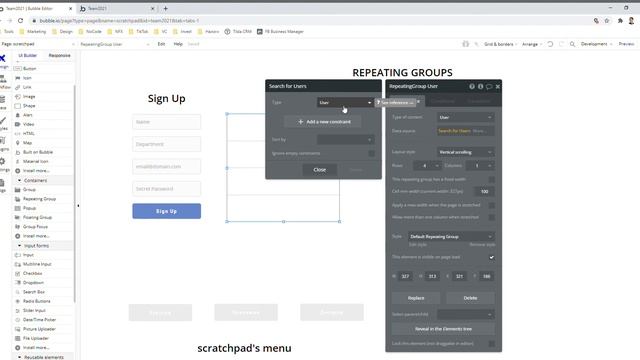Screen dimensions: 640x360
Task: Collapse the Input forms section
Action: pos(19,246)
